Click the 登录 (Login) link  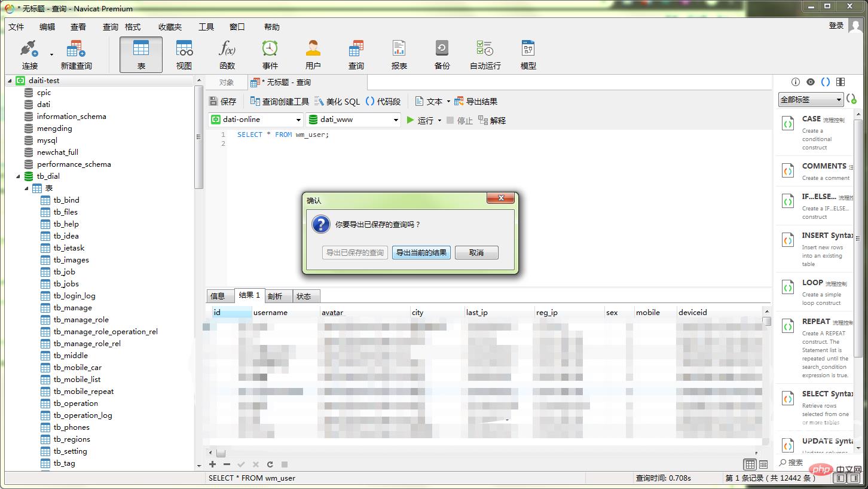point(836,26)
